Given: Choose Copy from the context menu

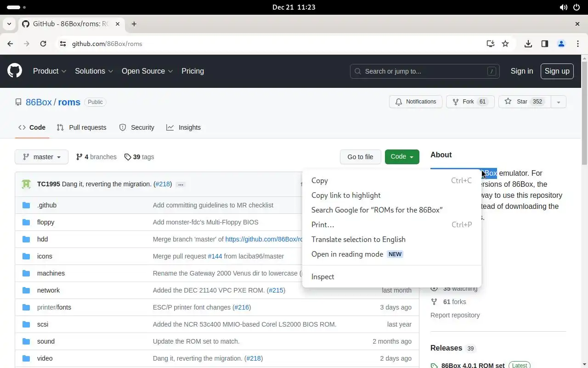Looking at the screenshot, I should [391, 180].
